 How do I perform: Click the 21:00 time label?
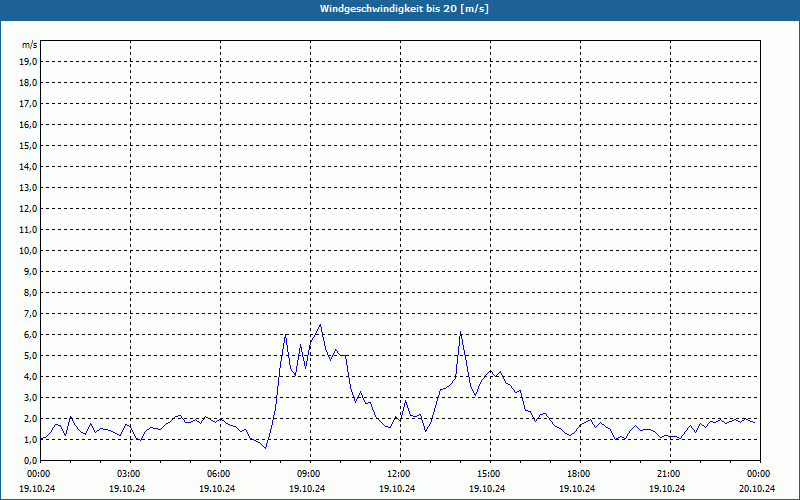tap(667, 474)
